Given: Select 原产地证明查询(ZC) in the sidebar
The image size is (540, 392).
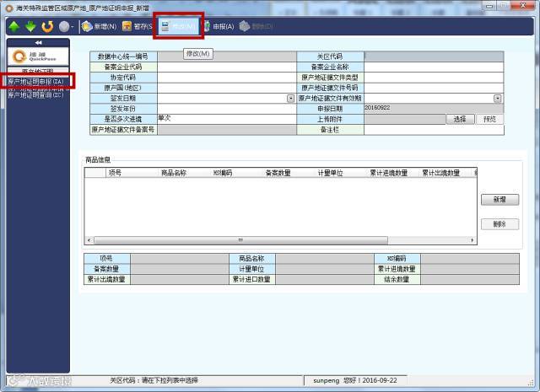Looking at the screenshot, I should [x=35, y=94].
